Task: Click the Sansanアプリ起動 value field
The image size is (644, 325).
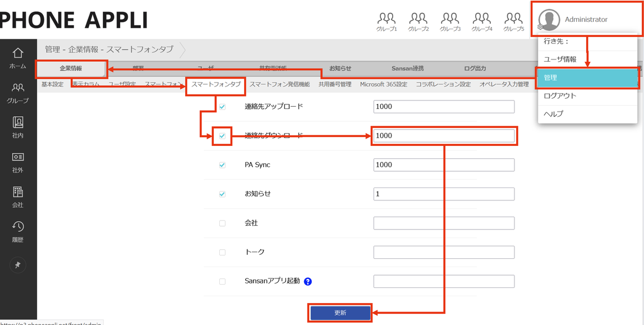Action: (444, 281)
